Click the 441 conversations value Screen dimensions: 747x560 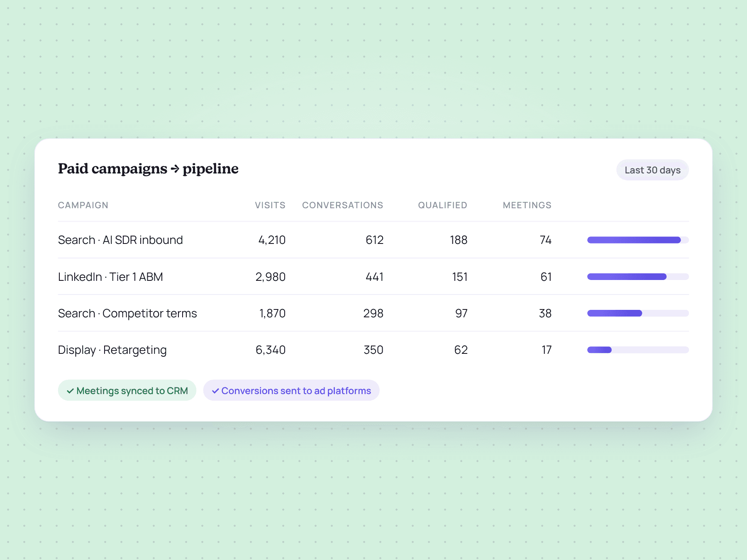374,277
